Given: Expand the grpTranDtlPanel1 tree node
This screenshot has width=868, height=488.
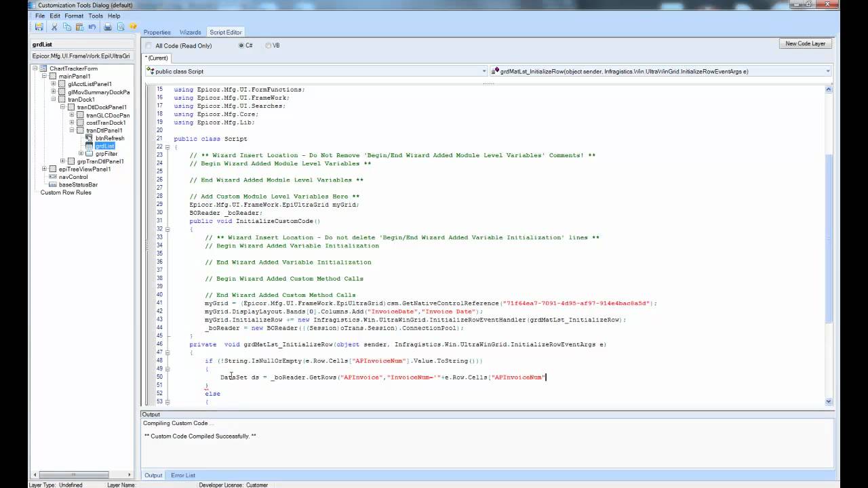Looking at the screenshot, I should point(62,161).
